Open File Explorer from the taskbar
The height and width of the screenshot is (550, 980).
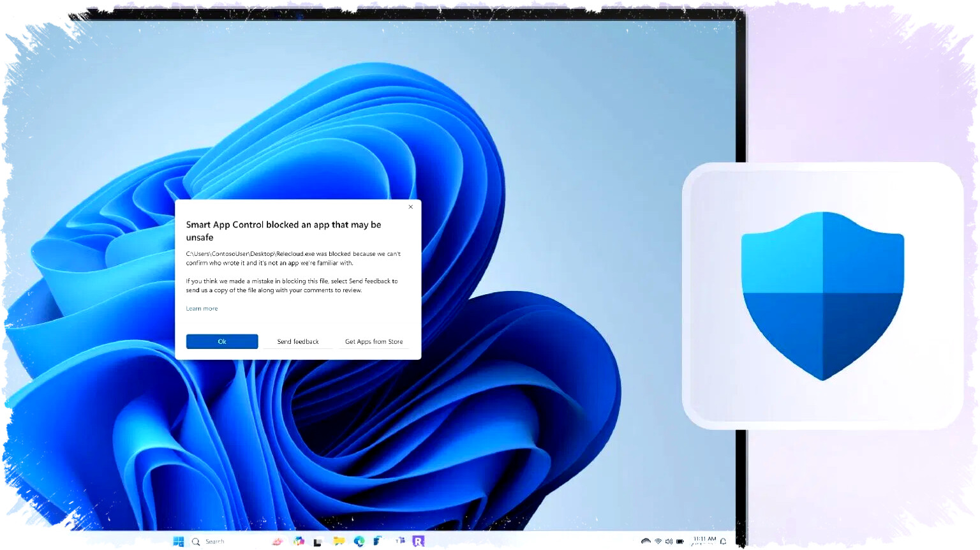(x=339, y=541)
